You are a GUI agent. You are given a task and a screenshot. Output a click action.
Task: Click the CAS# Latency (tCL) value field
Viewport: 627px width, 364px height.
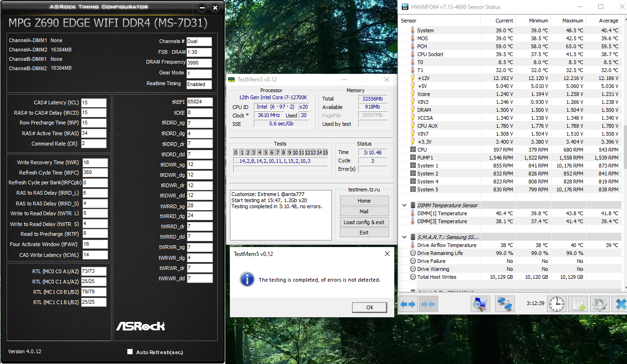click(x=94, y=103)
